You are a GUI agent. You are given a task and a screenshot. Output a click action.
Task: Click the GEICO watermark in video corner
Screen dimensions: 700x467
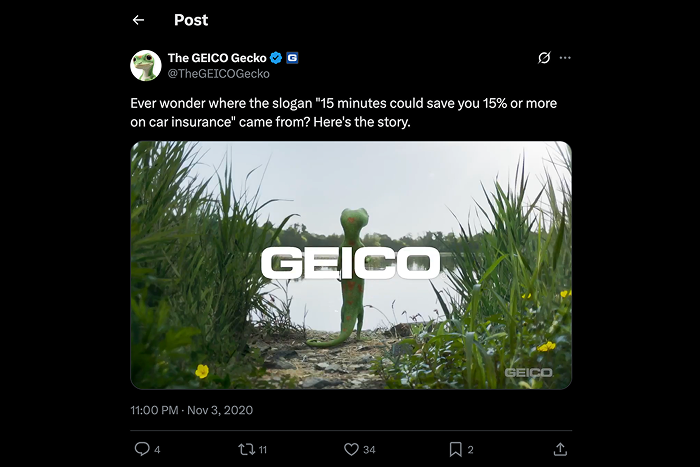pyautogui.click(x=528, y=373)
